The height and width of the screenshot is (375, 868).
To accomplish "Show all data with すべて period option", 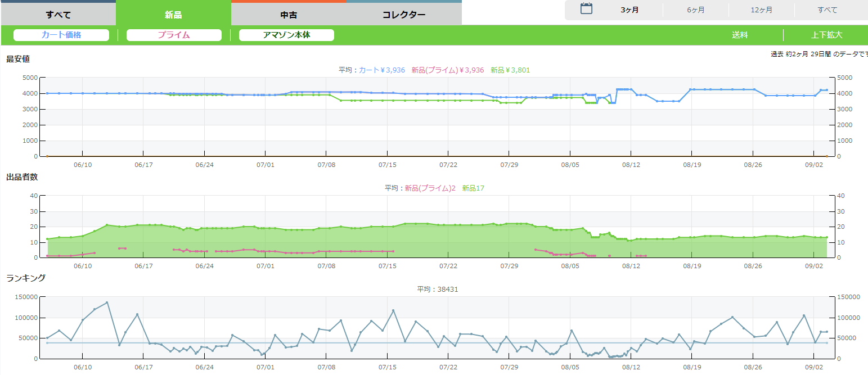I will coord(827,10).
